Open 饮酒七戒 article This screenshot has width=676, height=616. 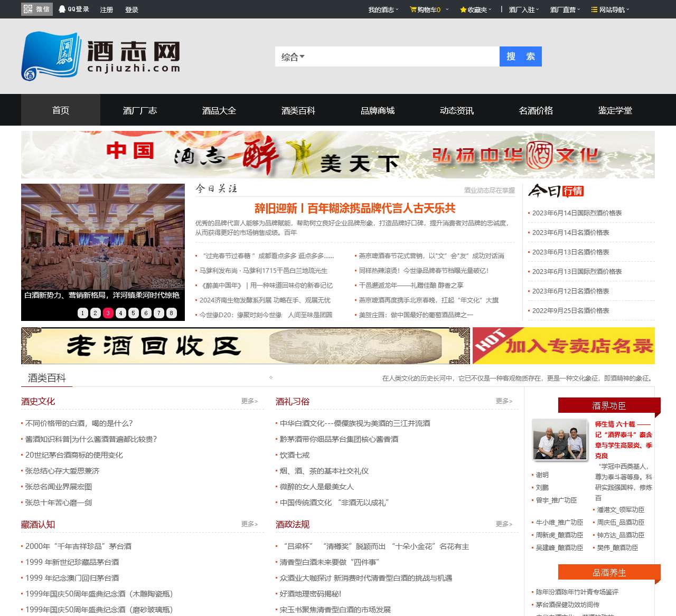coord(295,455)
